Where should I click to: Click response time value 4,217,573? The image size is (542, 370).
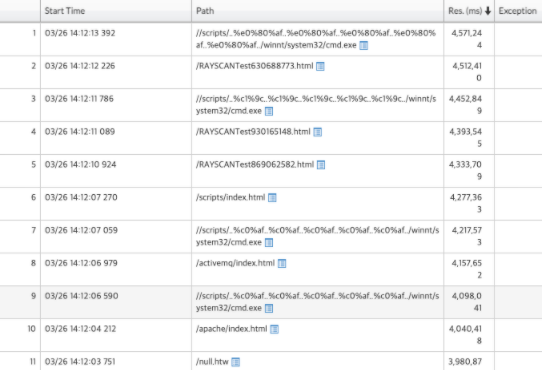click(467, 236)
